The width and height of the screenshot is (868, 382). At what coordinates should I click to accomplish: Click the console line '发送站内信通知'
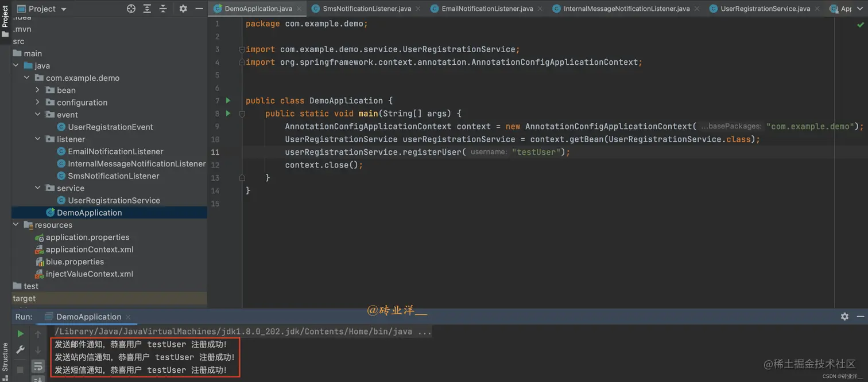click(x=145, y=357)
